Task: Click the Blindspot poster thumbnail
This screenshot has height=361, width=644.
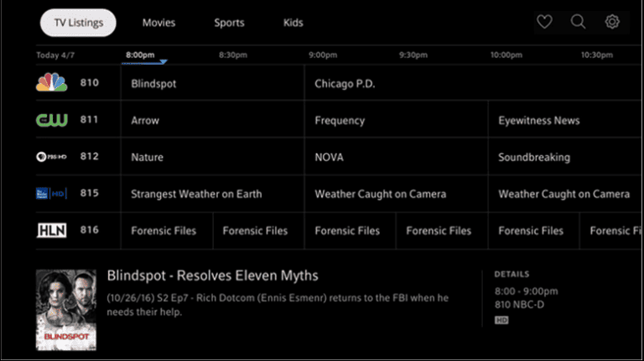Action: pos(66,310)
